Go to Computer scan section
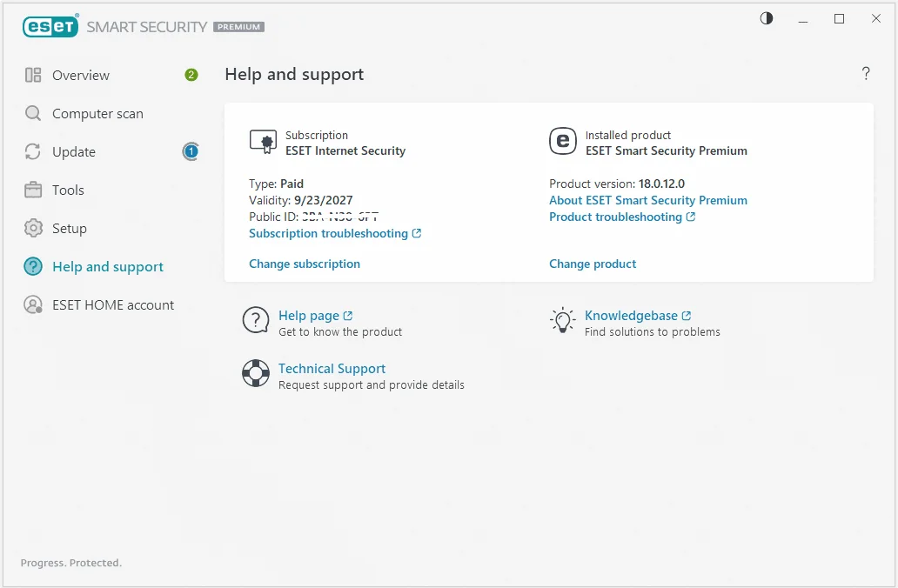898x588 pixels. pos(98,113)
